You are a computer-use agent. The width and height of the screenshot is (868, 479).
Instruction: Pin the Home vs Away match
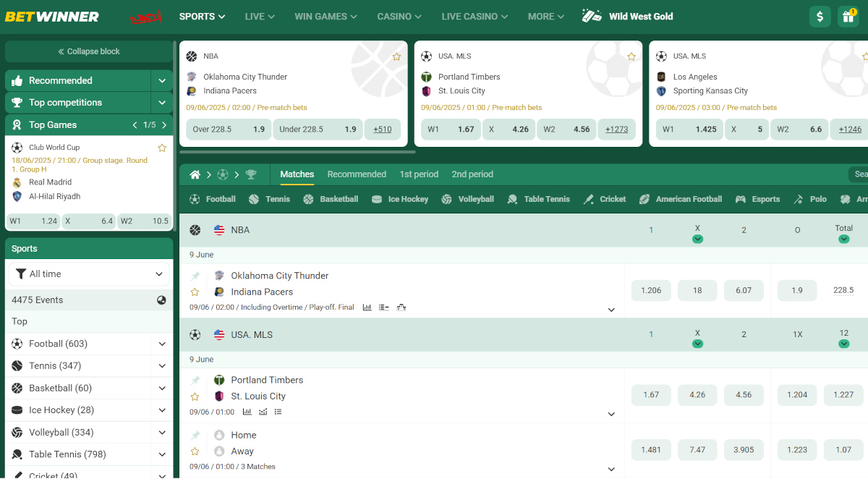[195, 435]
